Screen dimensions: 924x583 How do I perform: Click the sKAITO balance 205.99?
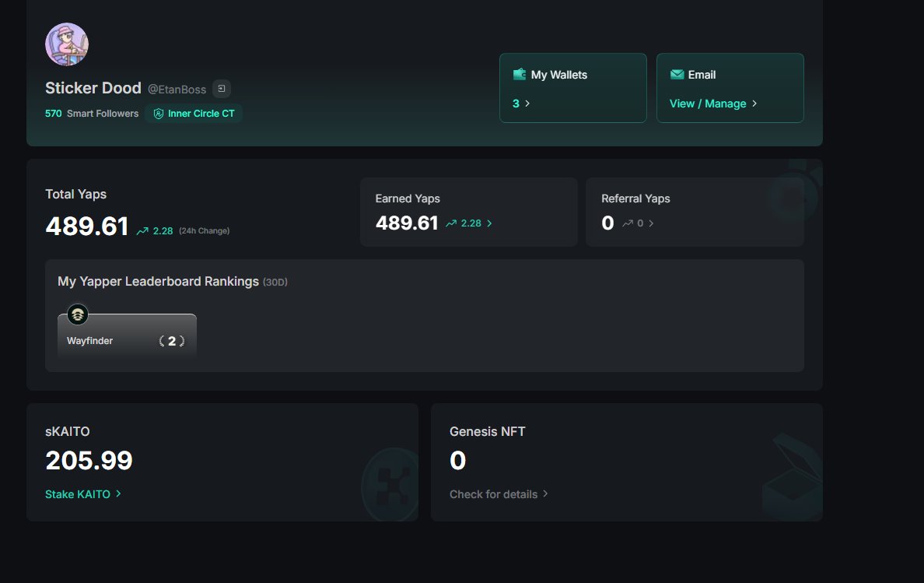tap(89, 460)
